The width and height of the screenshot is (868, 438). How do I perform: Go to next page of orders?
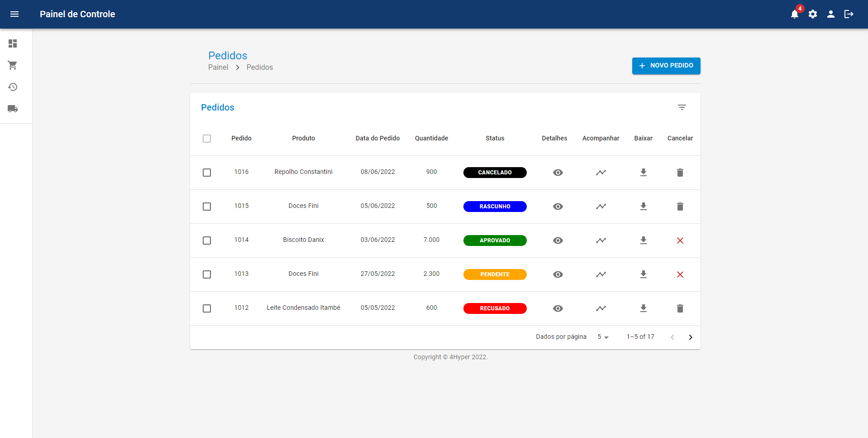click(690, 337)
